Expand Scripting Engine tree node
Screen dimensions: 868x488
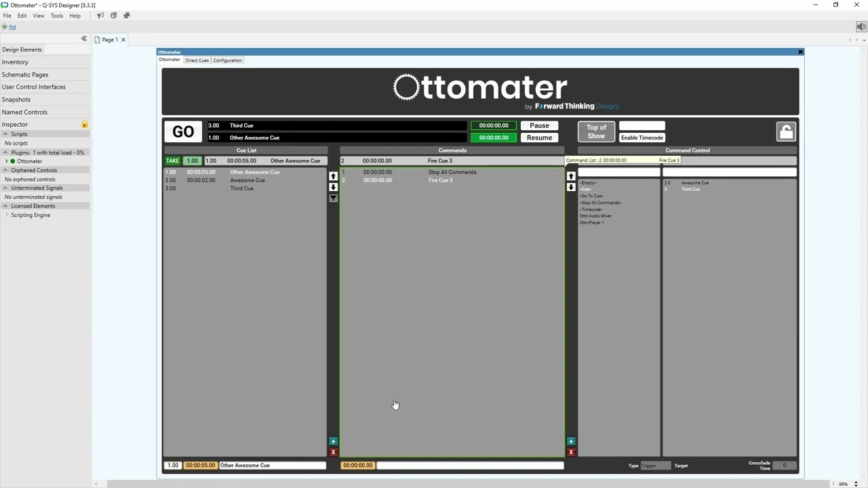click(7, 215)
